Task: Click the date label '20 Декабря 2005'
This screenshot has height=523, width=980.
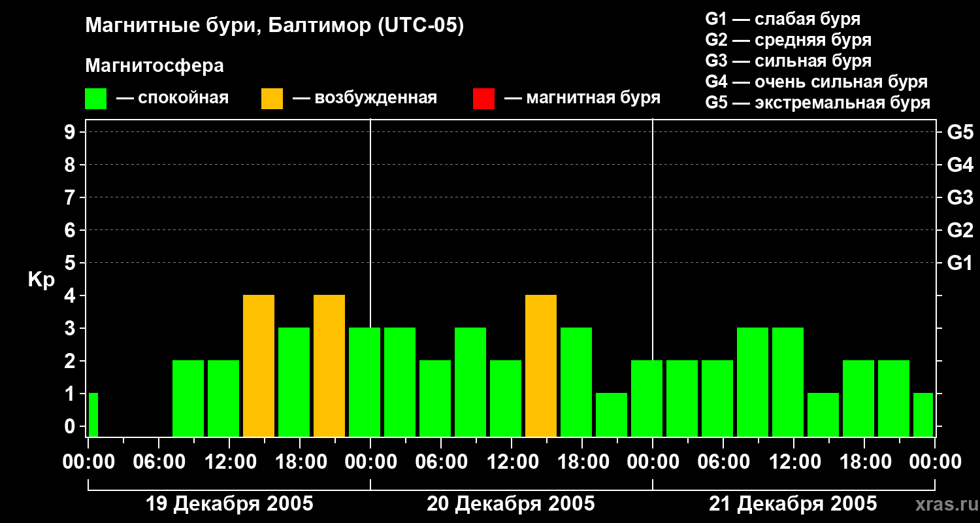Action: pos(511,504)
